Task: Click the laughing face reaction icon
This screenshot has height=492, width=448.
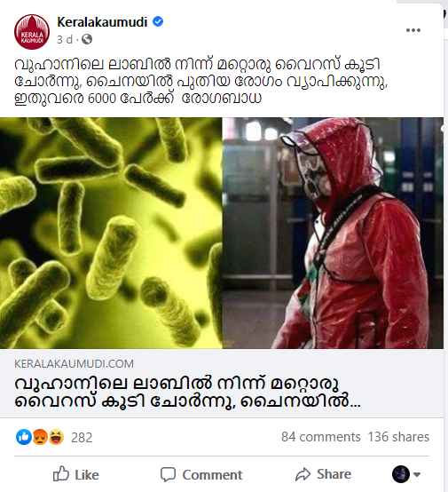Action: 56,437
